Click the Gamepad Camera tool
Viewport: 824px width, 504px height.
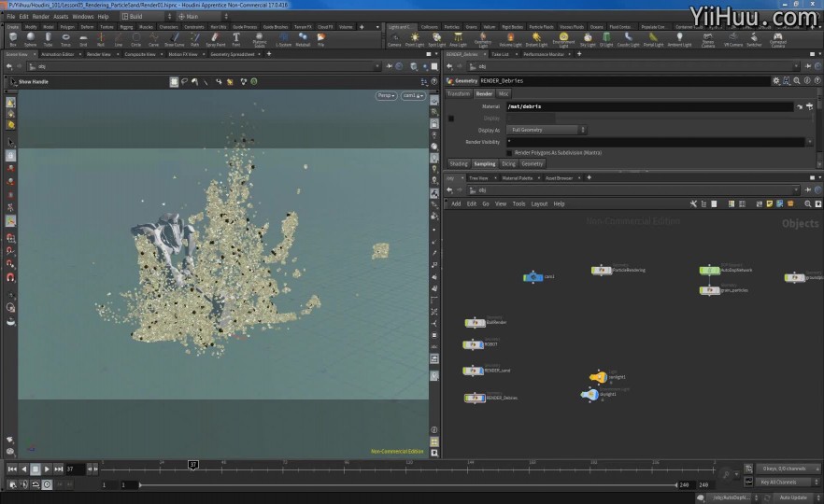tap(777, 40)
